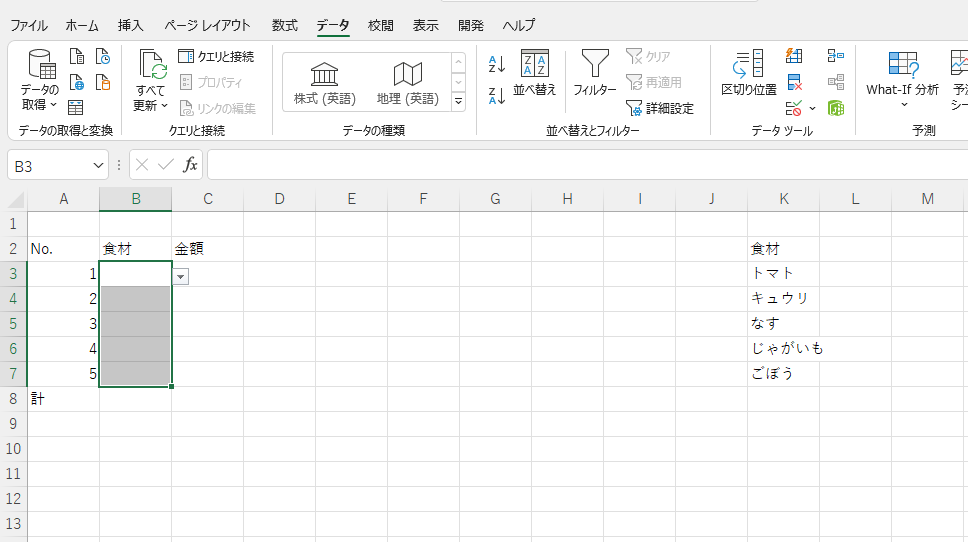
Task: Click the From Web globe icon
Action: [77, 82]
